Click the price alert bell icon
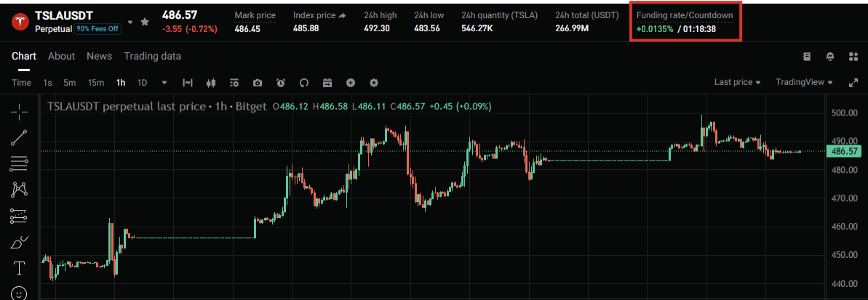Viewport: 868px width, 300px height. [830, 57]
